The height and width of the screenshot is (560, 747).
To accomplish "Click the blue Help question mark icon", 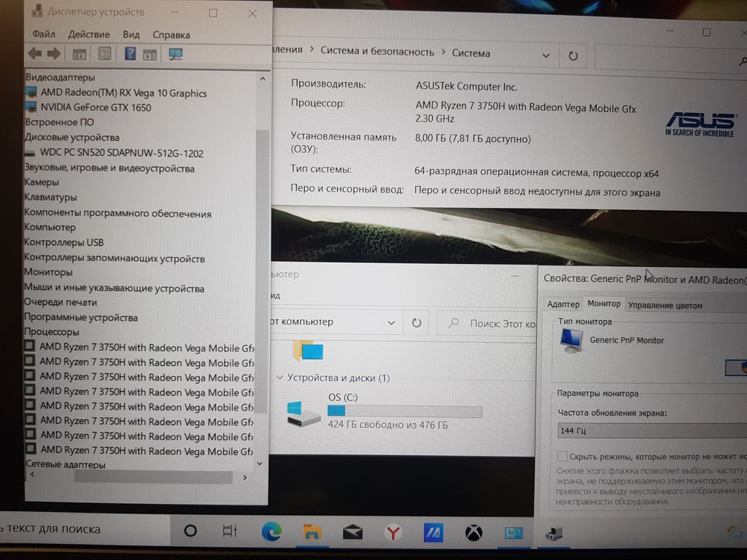I will click(130, 53).
